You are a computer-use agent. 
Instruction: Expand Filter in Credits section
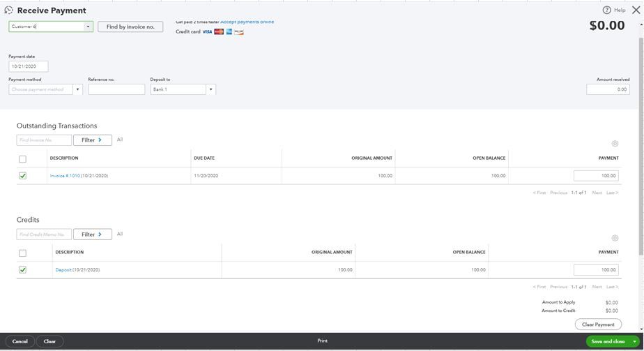93,234
